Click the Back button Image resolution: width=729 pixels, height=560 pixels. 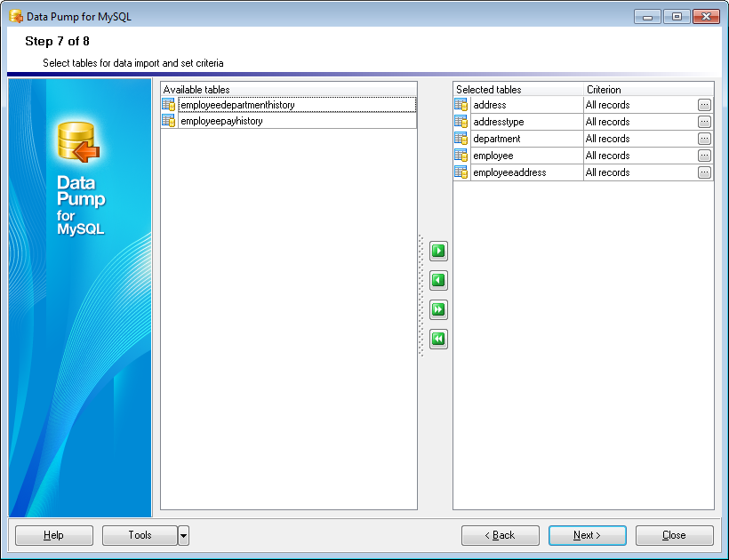click(501, 535)
